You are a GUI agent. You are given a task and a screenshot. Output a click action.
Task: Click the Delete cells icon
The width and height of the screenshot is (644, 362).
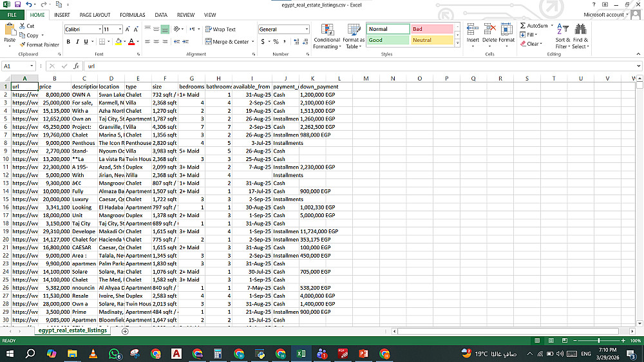click(489, 30)
